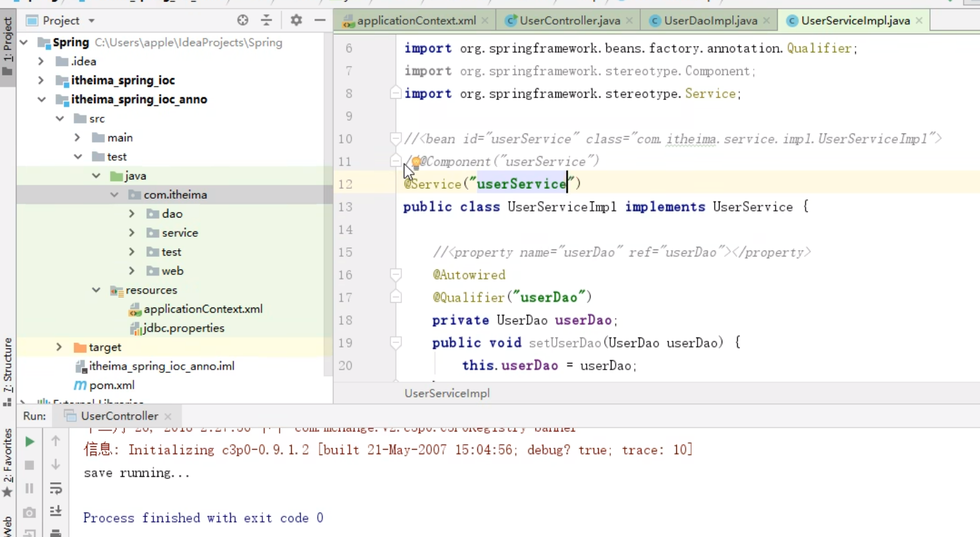Hide the Project panel with minimize icon
Screen dimensions: 980x537
(320, 21)
